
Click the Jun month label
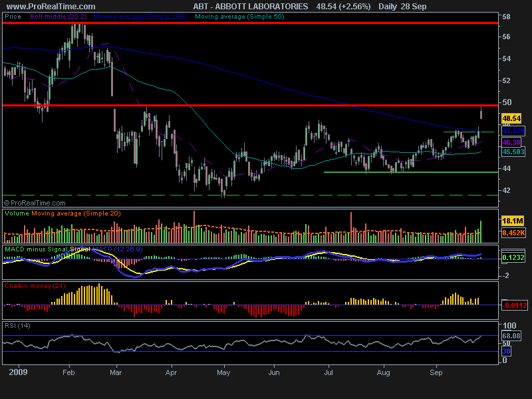tap(274, 372)
